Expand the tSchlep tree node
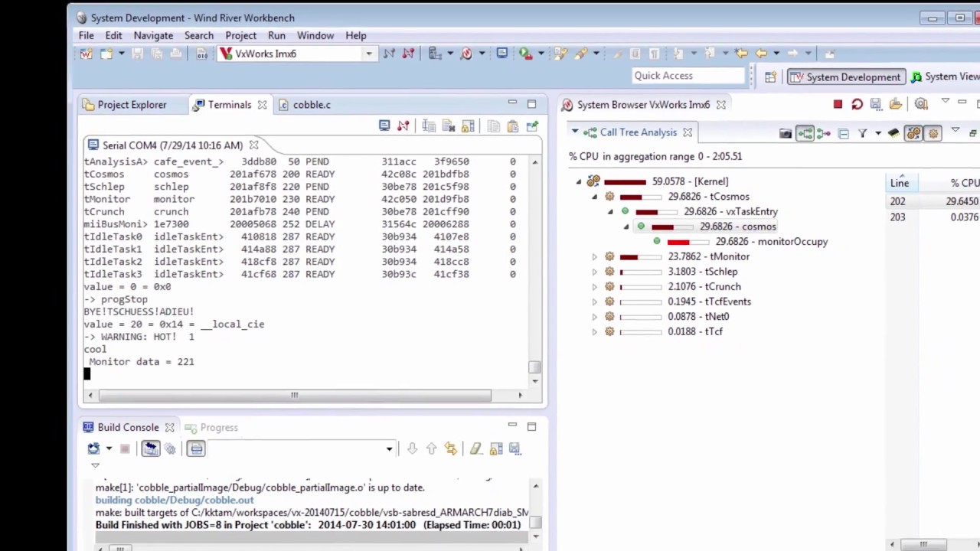The height and width of the screenshot is (551, 980). 594,272
